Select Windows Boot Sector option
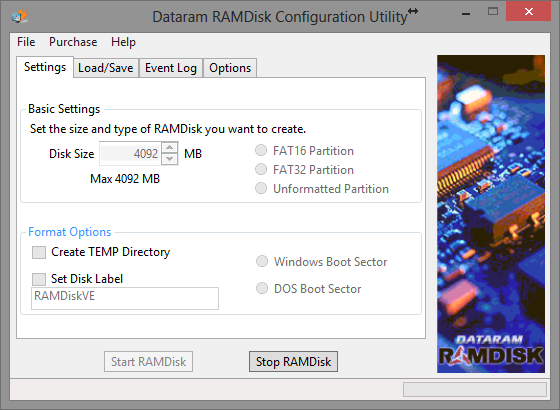Image resolution: width=560 pixels, height=410 pixels. pyautogui.click(x=262, y=261)
